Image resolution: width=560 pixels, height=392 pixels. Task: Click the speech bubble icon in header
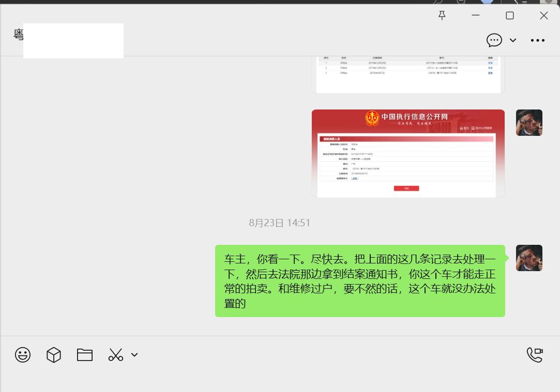tap(494, 40)
